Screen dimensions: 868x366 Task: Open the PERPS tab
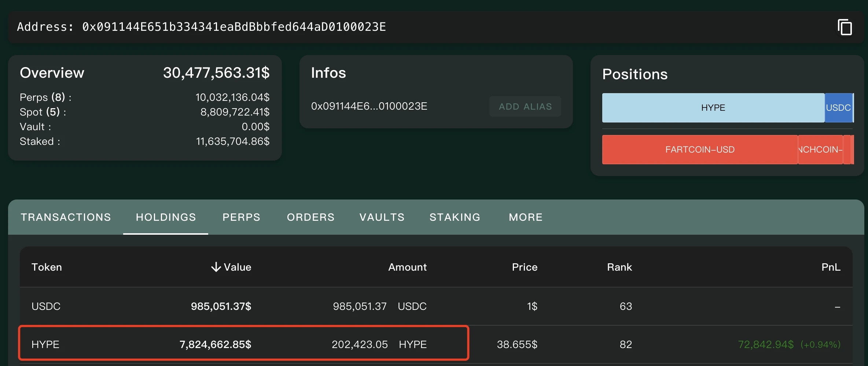[x=241, y=217]
